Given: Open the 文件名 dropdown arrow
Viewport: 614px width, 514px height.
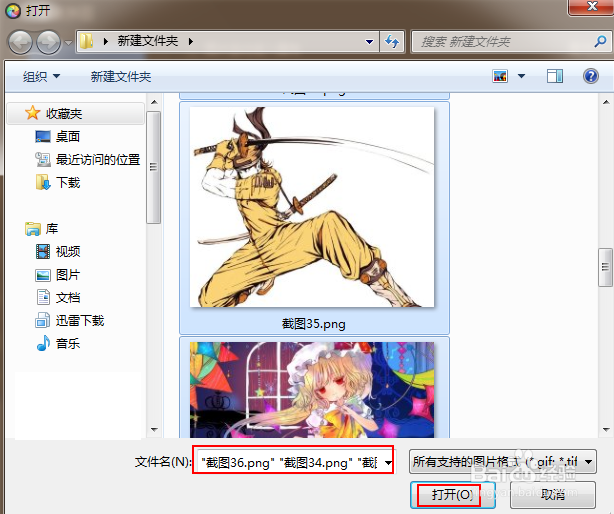Looking at the screenshot, I should tap(388, 463).
